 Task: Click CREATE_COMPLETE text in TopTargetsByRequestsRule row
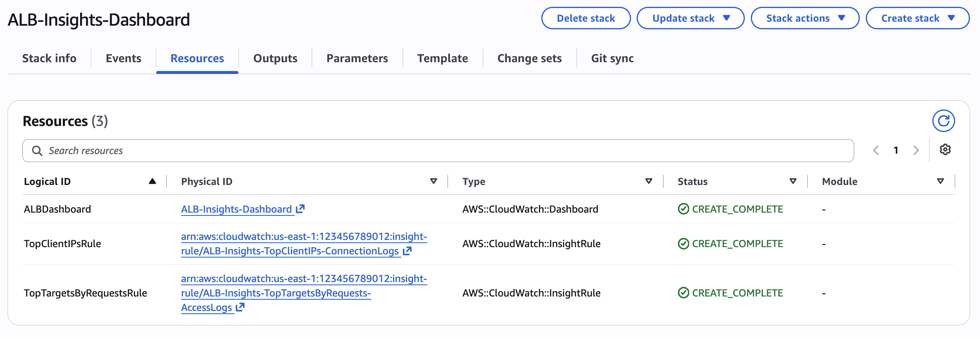[x=738, y=293]
